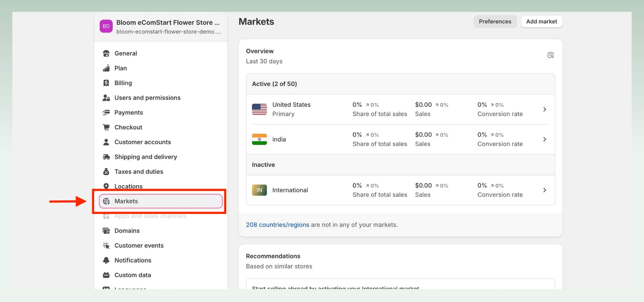Click the Bloom eComStart Flower Store name
Image resolution: width=644 pixels, height=302 pixels.
(168, 22)
